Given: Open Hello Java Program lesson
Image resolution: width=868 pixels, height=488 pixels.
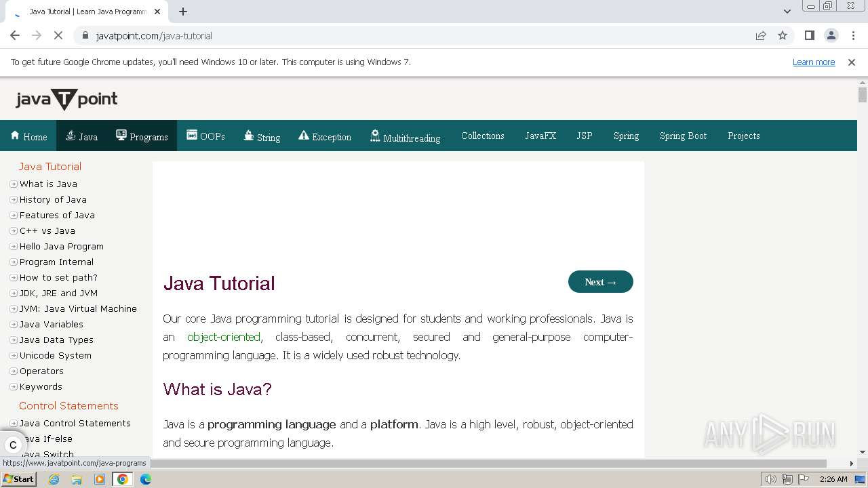Looking at the screenshot, I should [62, 246].
